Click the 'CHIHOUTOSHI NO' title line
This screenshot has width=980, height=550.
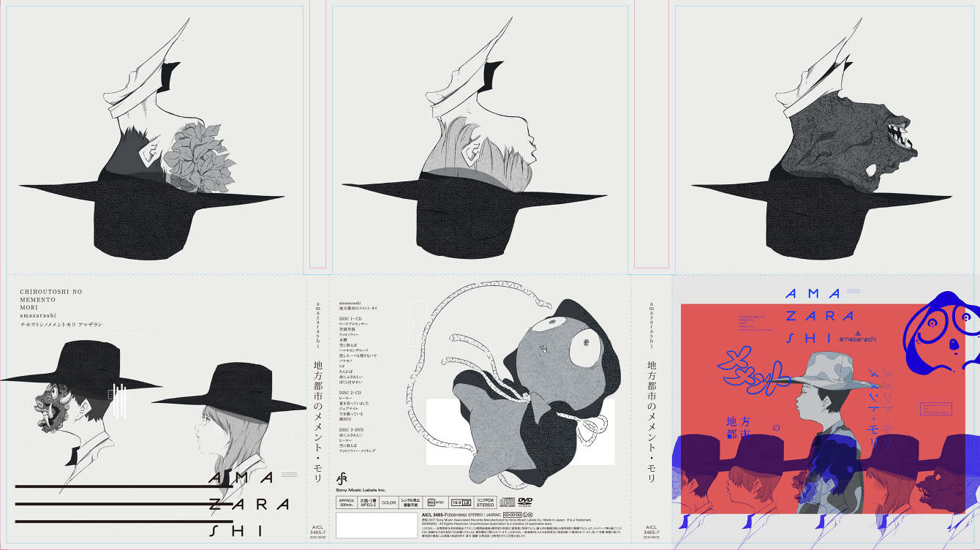pos(50,292)
